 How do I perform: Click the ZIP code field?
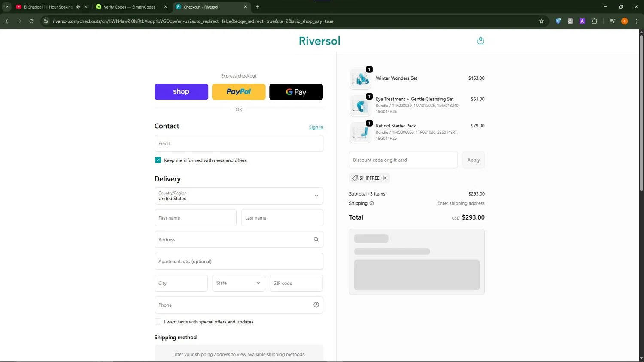pyautogui.click(x=297, y=283)
